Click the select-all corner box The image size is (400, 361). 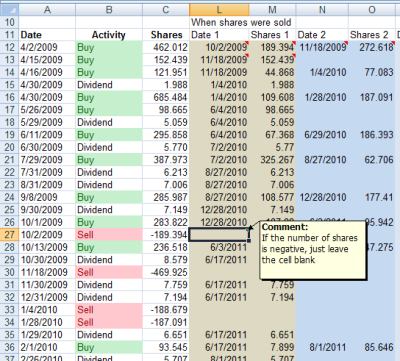pyautogui.click(x=9, y=10)
